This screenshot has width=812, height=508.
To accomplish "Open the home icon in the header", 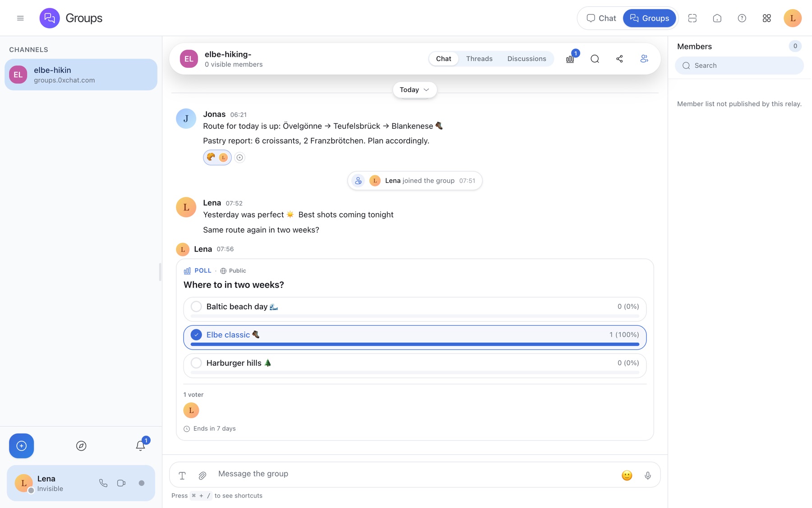I will (x=717, y=18).
